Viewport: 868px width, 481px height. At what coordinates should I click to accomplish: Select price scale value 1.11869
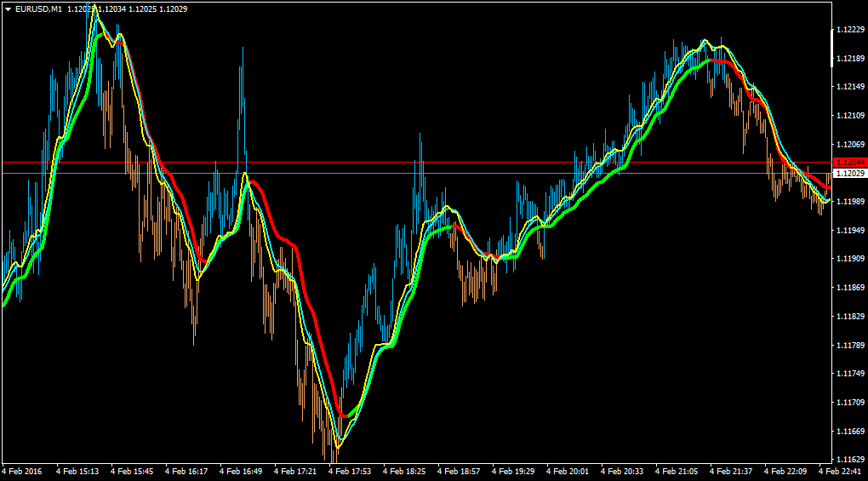coord(851,287)
